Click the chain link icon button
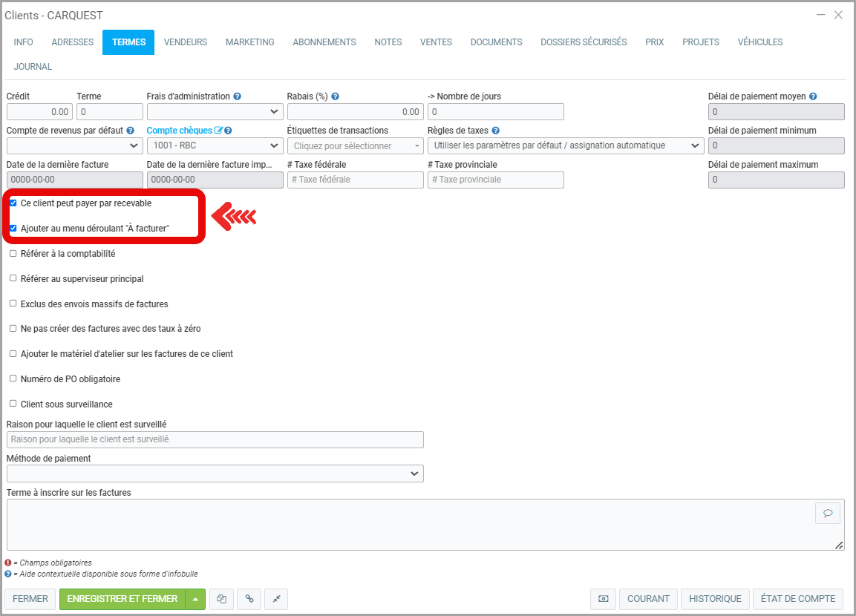The image size is (856, 616). pos(249,599)
